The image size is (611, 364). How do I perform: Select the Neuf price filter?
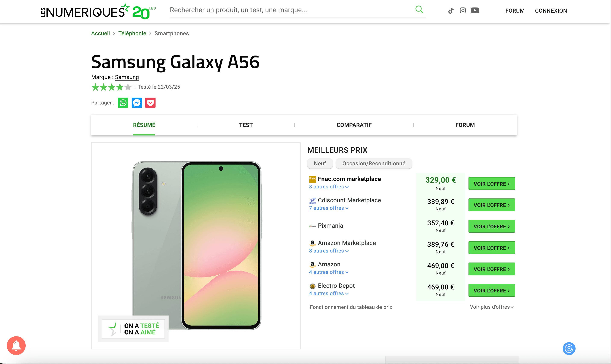pyautogui.click(x=320, y=163)
